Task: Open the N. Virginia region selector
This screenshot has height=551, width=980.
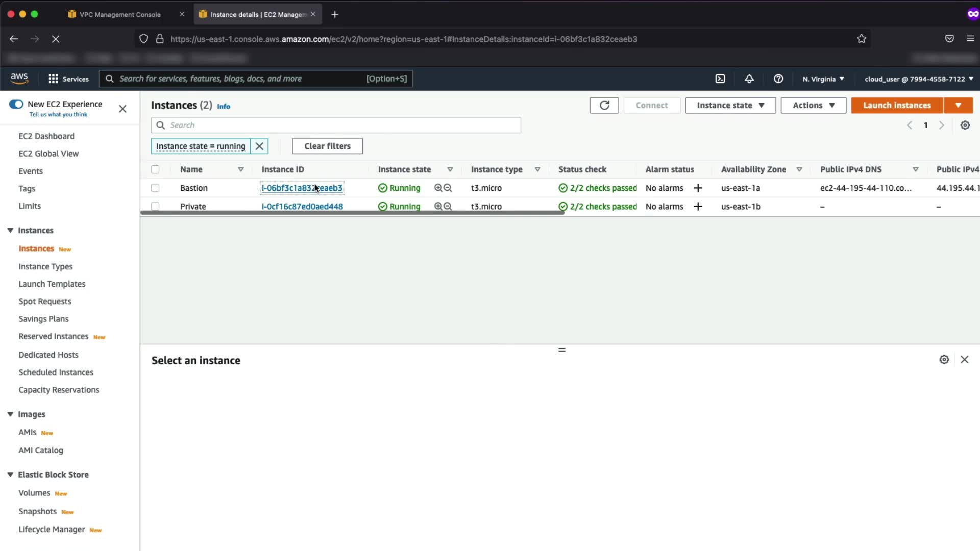Action: 823,79
